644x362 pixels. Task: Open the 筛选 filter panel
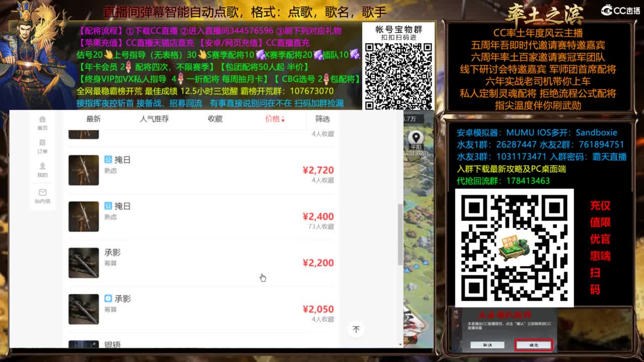pyautogui.click(x=323, y=119)
